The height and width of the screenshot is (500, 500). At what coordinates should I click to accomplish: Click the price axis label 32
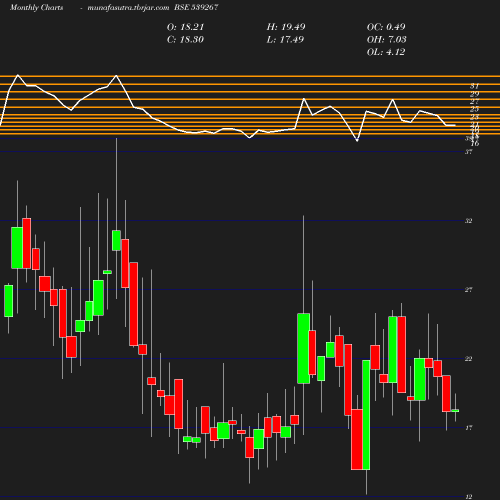(468, 221)
